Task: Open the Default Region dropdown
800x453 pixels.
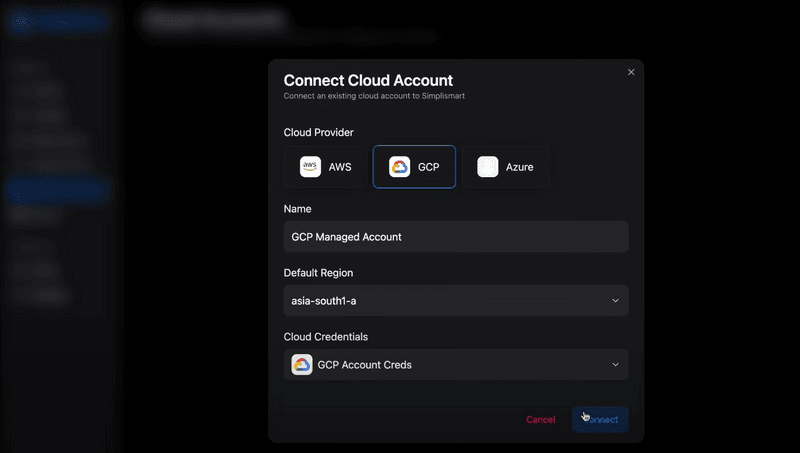Action: 456,300
